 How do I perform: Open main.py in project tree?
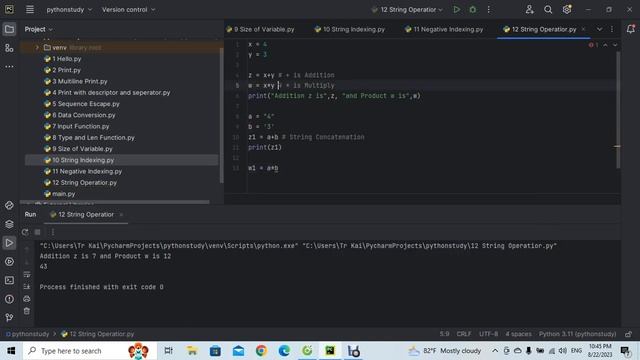tap(60, 193)
